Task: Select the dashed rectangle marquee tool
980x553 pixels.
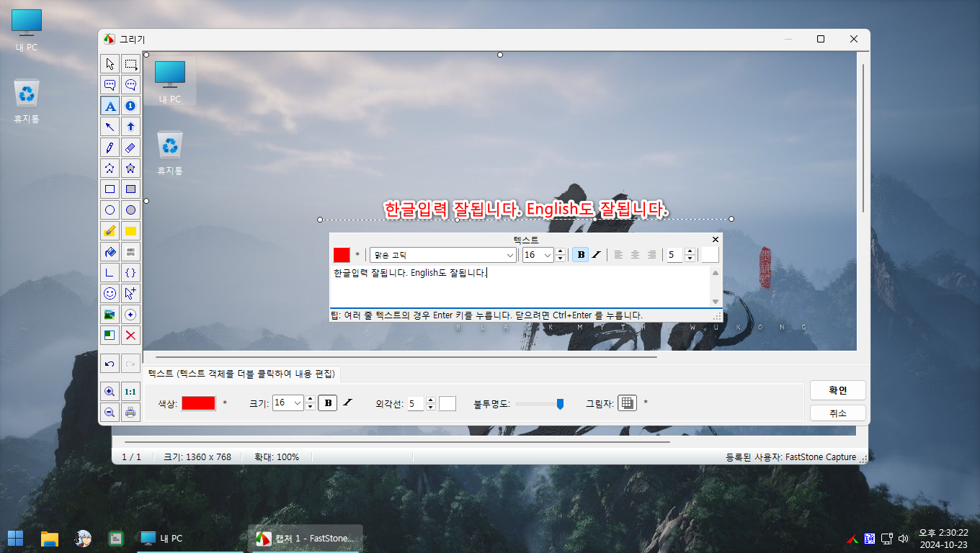Action: pos(130,64)
